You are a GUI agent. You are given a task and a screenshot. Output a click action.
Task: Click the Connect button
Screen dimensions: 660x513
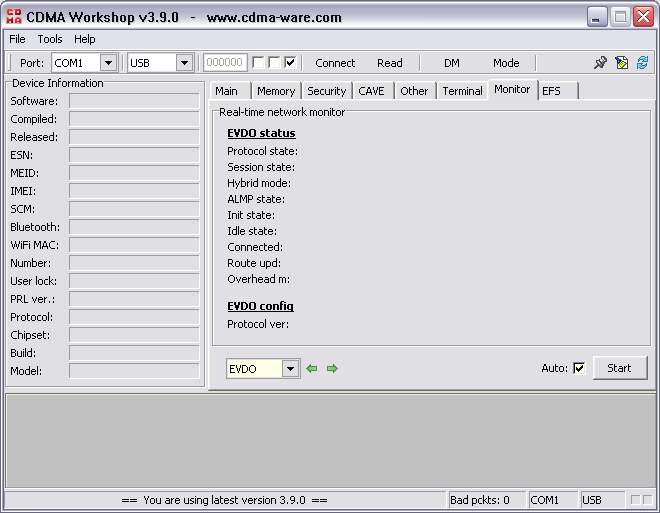335,63
